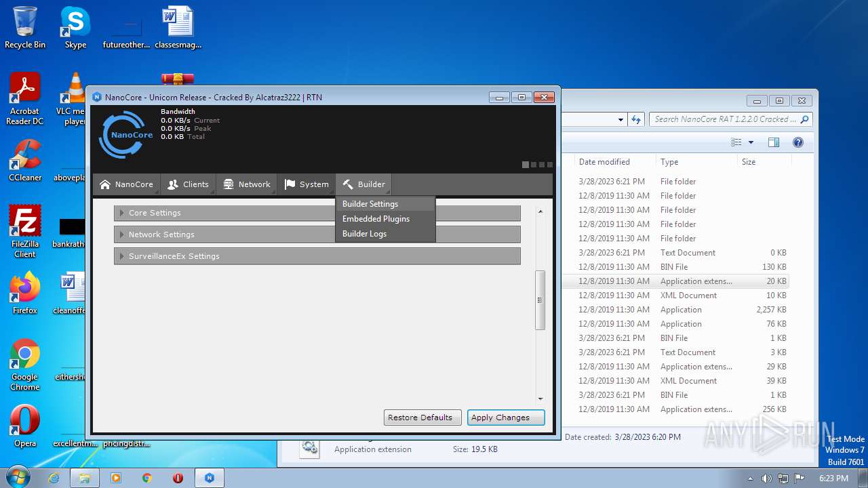Show hidden tray icons arrow
The image size is (868, 488).
[x=750, y=478]
